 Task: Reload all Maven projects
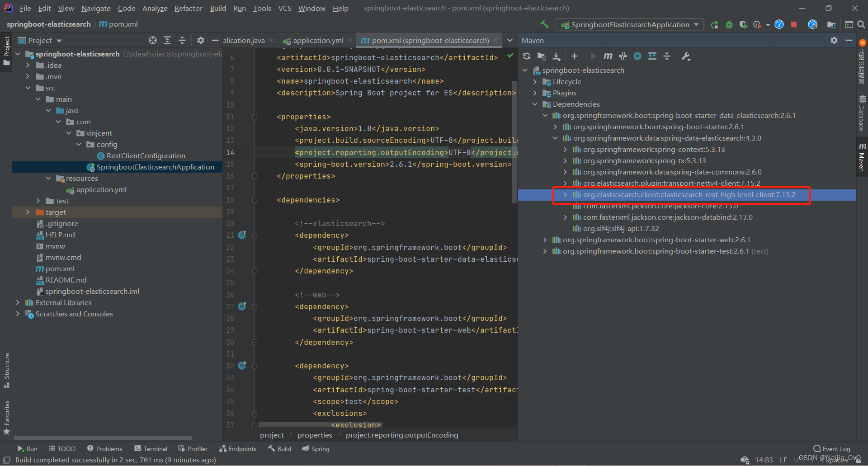(527, 56)
